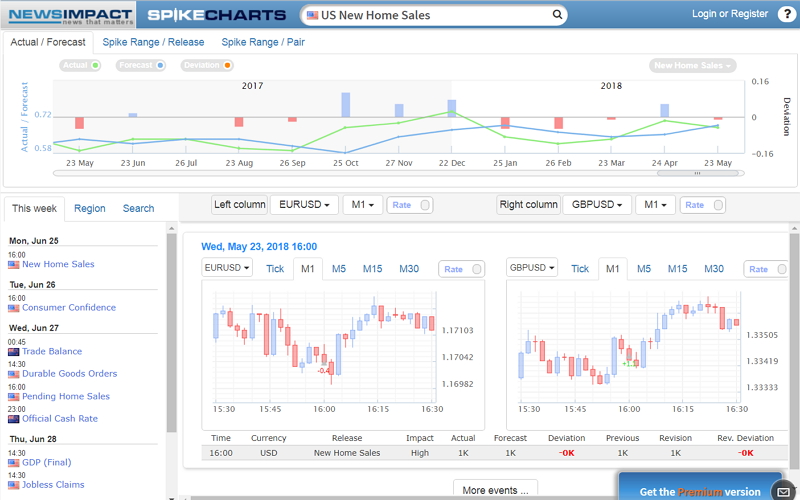Screen dimensions: 800x500
Task: Select M30 timeframe on the EURUSD chart
Action: (409, 269)
